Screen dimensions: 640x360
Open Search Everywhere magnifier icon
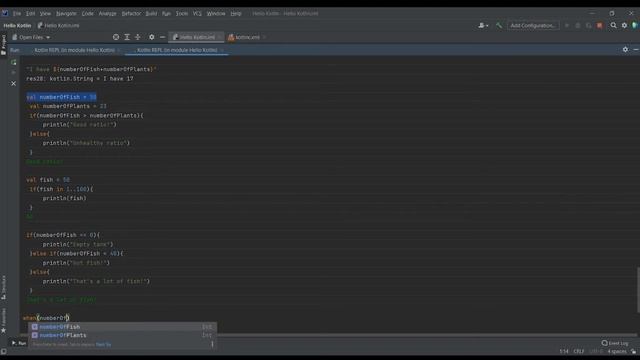tap(613, 25)
